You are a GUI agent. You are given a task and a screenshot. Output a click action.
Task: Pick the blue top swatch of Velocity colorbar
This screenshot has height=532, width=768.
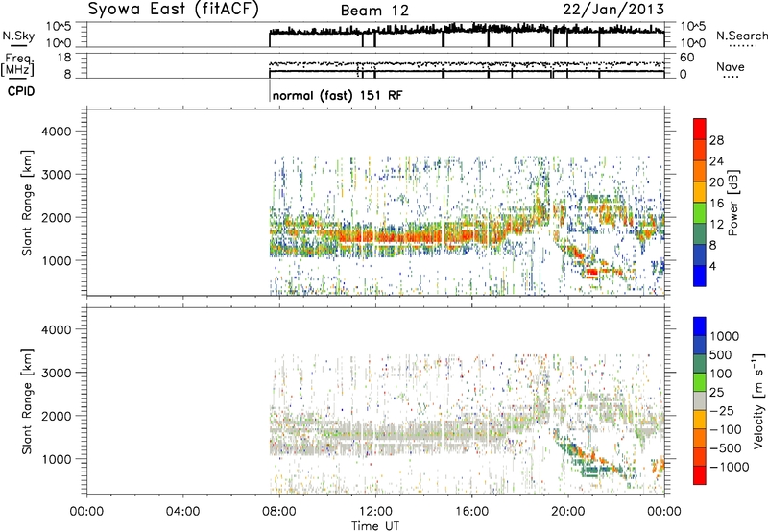point(700,326)
